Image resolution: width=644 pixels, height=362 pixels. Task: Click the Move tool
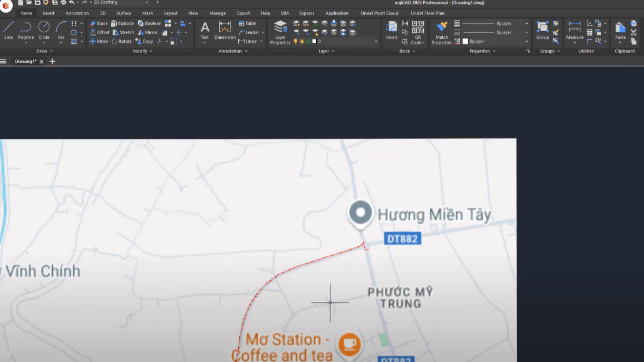click(99, 42)
